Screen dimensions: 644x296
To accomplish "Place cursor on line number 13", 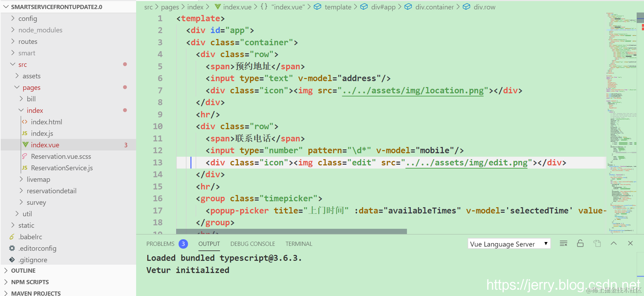I will [158, 163].
